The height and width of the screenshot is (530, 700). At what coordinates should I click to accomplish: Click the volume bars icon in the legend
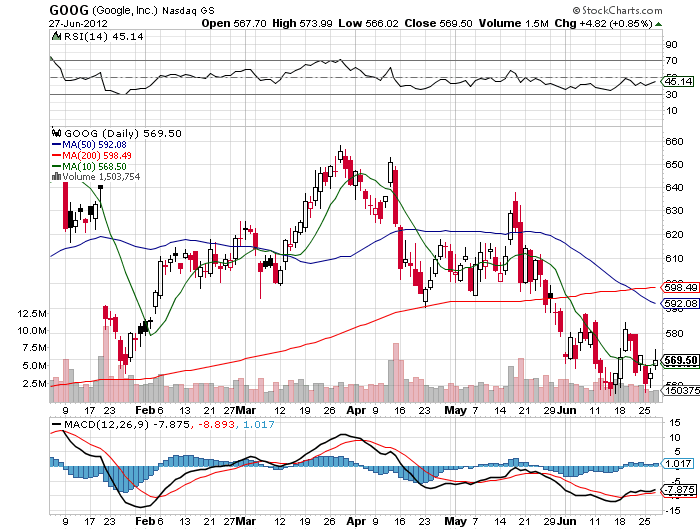pos(56,176)
